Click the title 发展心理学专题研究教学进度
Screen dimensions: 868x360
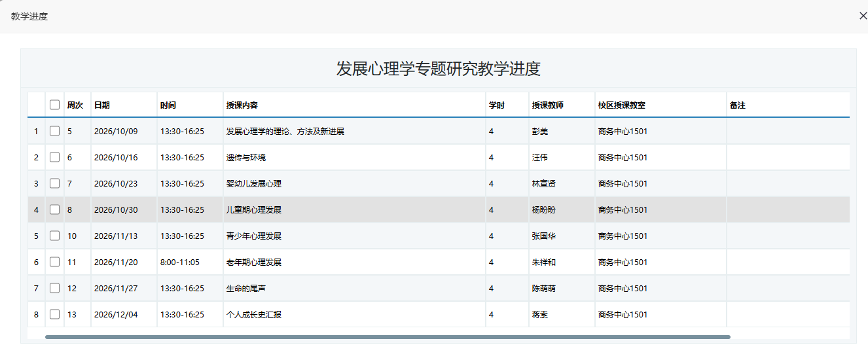pyautogui.click(x=439, y=69)
